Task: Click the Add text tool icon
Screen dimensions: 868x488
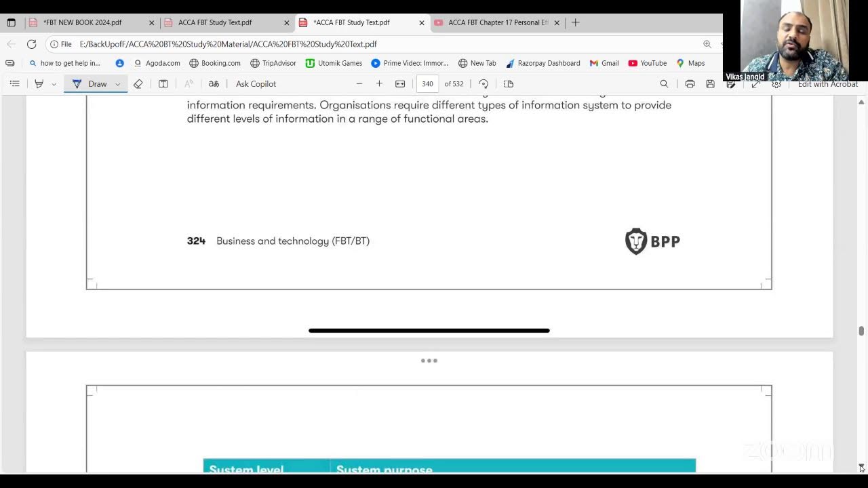Action: [163, 84]
